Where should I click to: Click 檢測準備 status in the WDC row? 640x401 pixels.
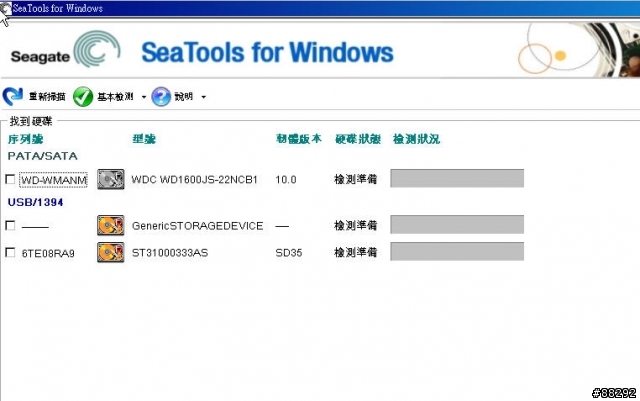pyautogui.click(x=355, y=179)
